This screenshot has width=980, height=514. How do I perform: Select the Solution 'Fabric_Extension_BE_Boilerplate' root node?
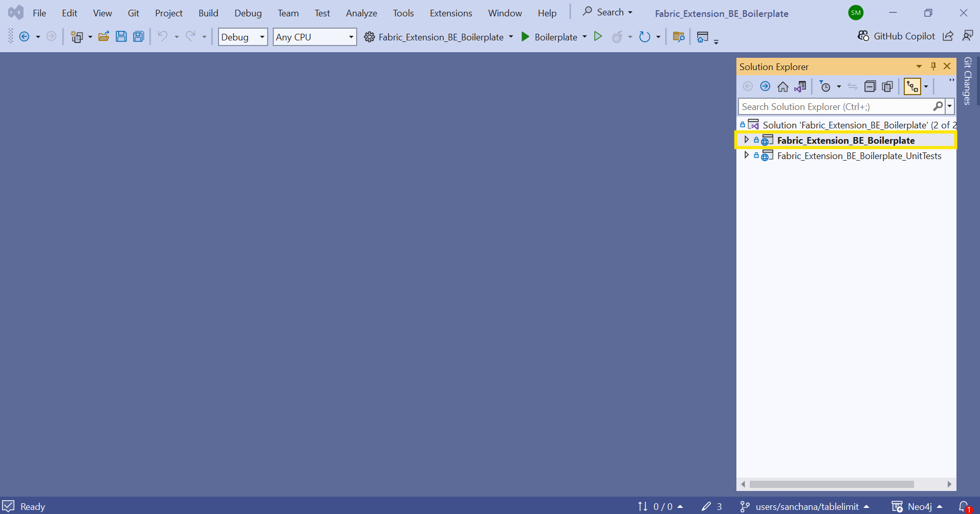click(x=847, y=125)
